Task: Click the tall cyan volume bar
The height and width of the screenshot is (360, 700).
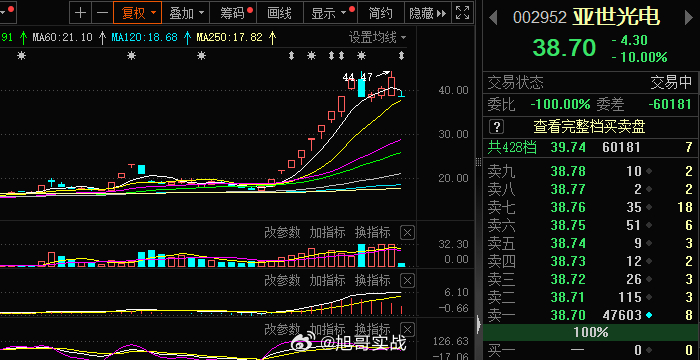Action: [x=361, y=255]
